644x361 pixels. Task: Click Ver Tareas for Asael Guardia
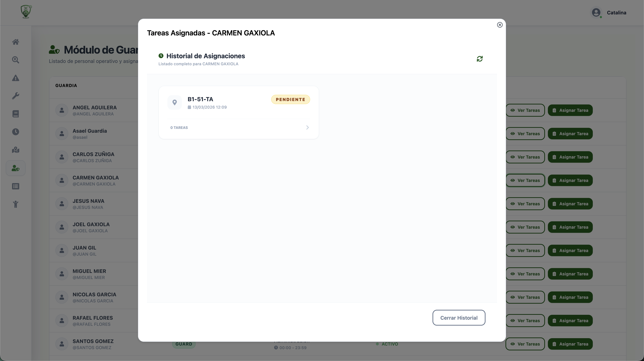click(x=525, y=134)
